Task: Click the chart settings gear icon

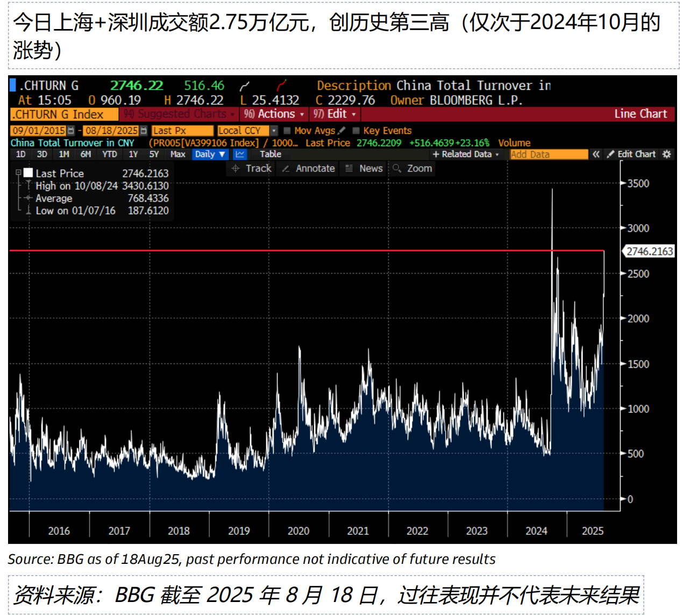Action: click(x=666, y=154)
